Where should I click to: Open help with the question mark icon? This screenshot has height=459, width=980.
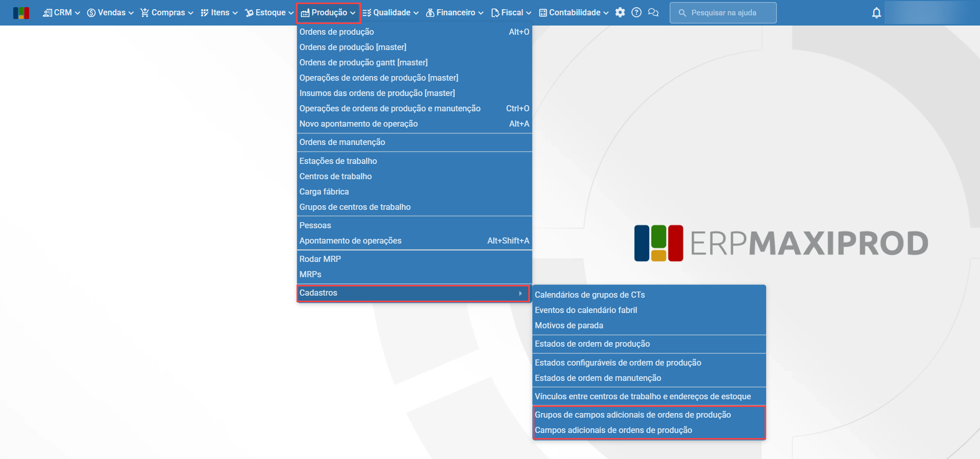tap(636, 12)
